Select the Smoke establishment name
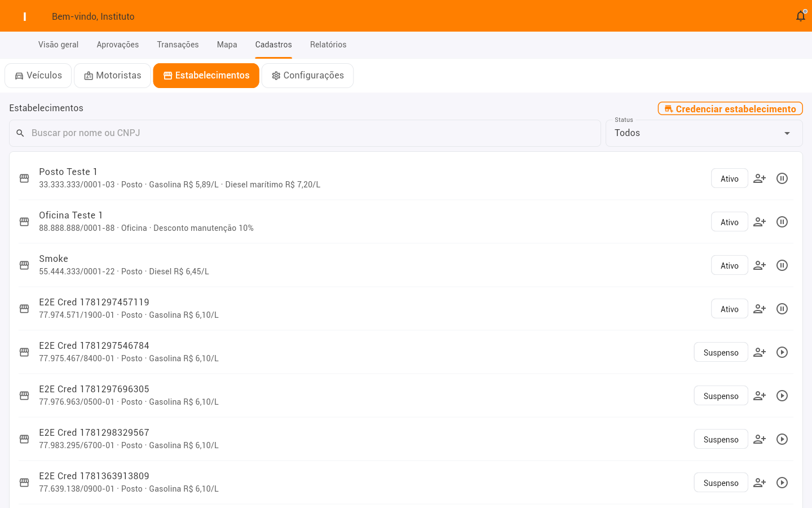This screenshot has height=508, width=812. click(54, 259)
